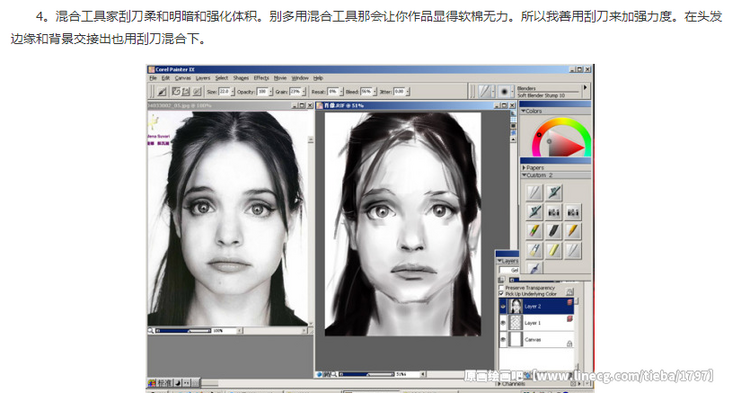The height and width of the screenshot is (393, 750).
Task: Collapse the Colors panel
Action: [x=524, y=111]
